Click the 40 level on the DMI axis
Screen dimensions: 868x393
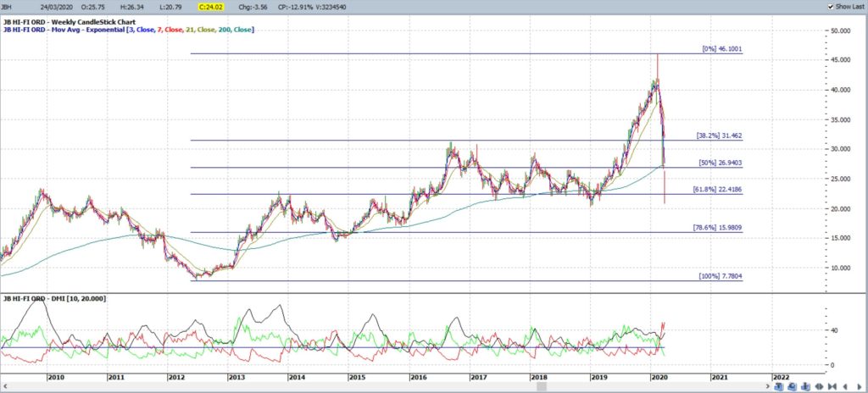(x=835, y=330)
